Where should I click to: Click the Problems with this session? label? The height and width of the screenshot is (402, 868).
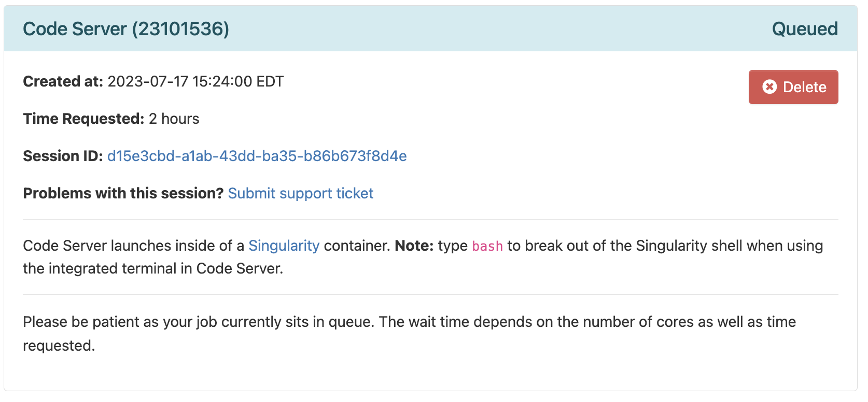click(x=123, y=193)
